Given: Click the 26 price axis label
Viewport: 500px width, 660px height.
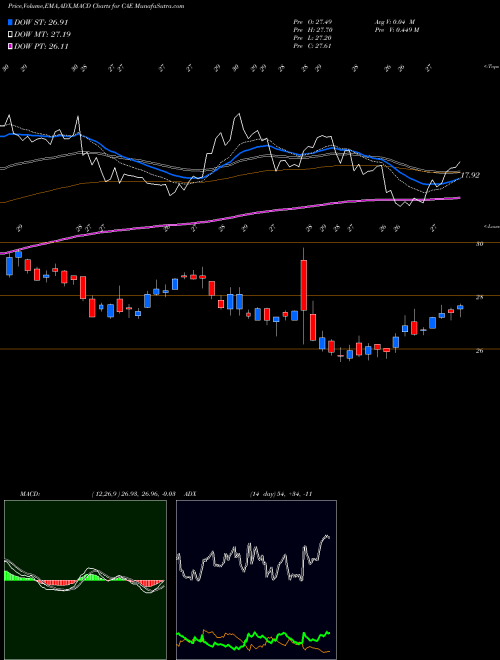Looking at the screenshot, I should (x=479, y=351).
